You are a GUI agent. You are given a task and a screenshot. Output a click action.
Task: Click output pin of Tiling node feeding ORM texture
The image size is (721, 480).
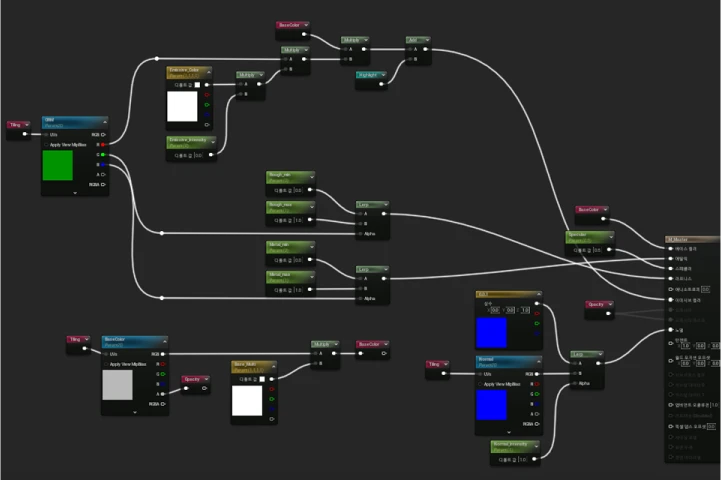click(25, 134)
